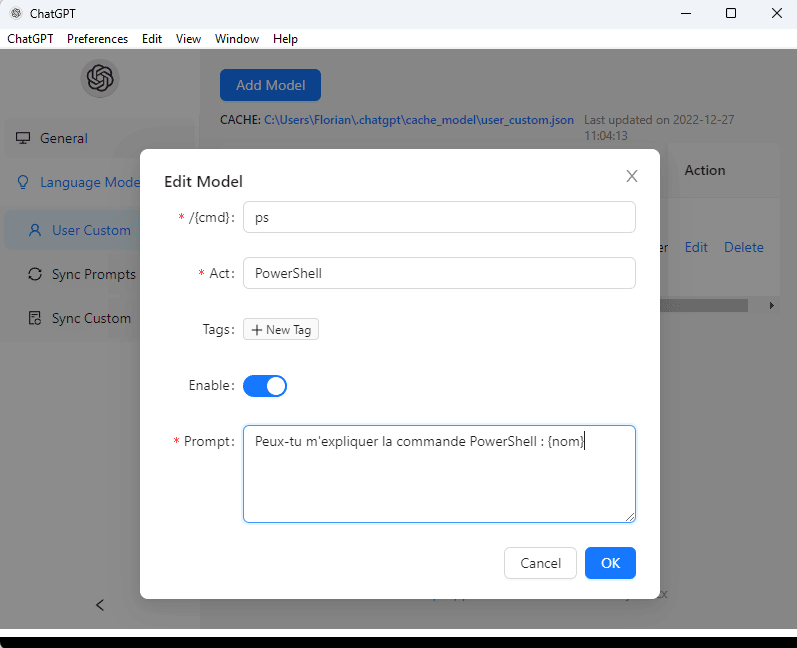Close the ChatGPT window
This screenshot has width=797, height=648.
pyautogui.click(x=776, y=13)
